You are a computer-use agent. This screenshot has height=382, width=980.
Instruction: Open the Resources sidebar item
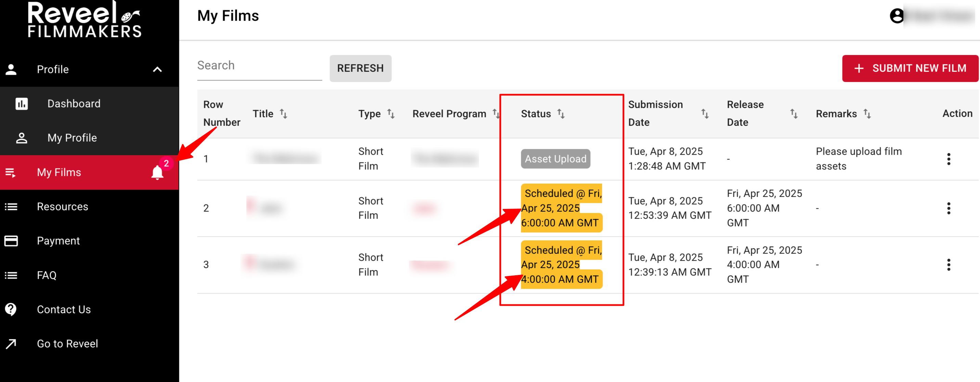click(62, 207)
